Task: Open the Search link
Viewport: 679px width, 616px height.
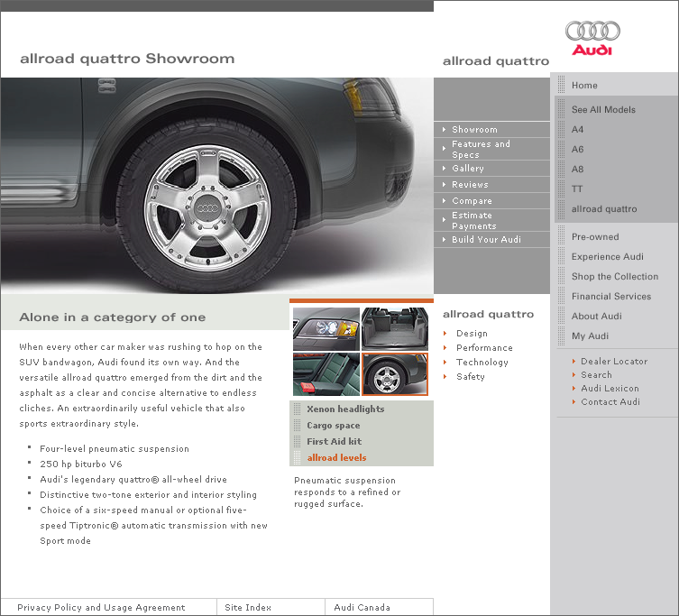Action: (x=596, y=374)
